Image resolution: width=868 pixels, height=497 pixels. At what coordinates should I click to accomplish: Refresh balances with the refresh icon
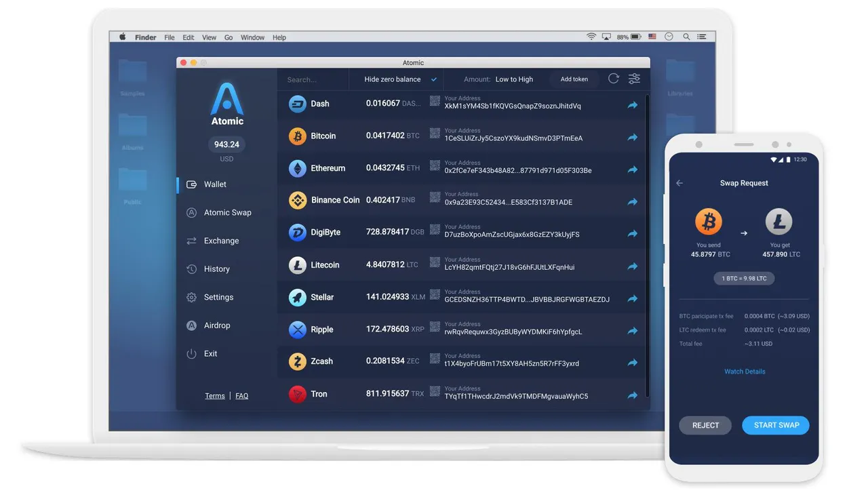(x=614, y=79)
